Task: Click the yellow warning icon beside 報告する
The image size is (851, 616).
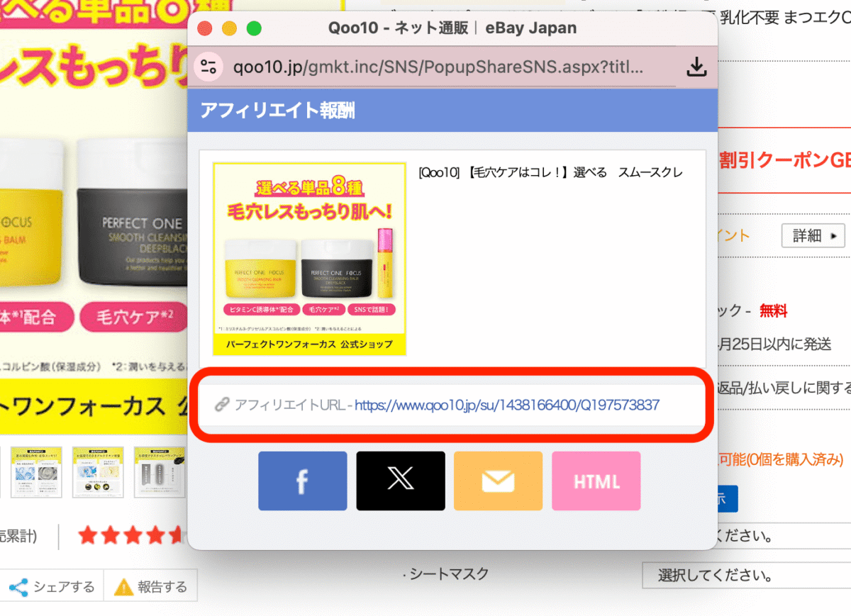Action: click(124, 587)
